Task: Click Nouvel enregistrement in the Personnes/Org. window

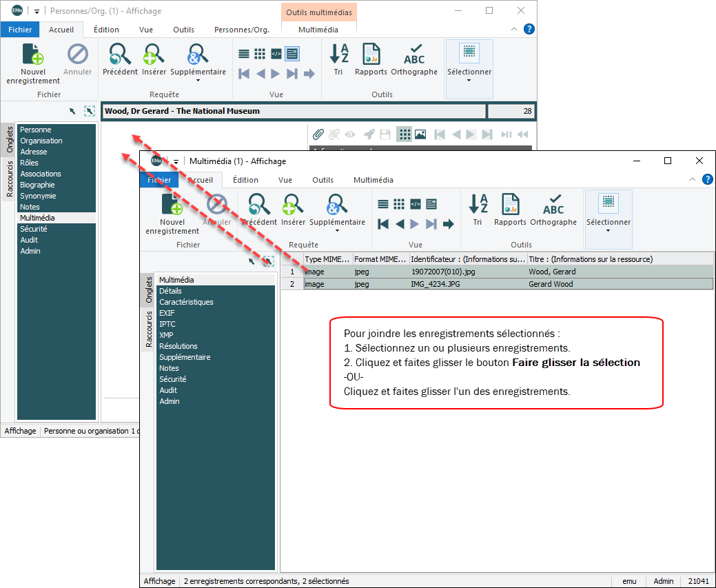Action: click(x=33, y=63)
